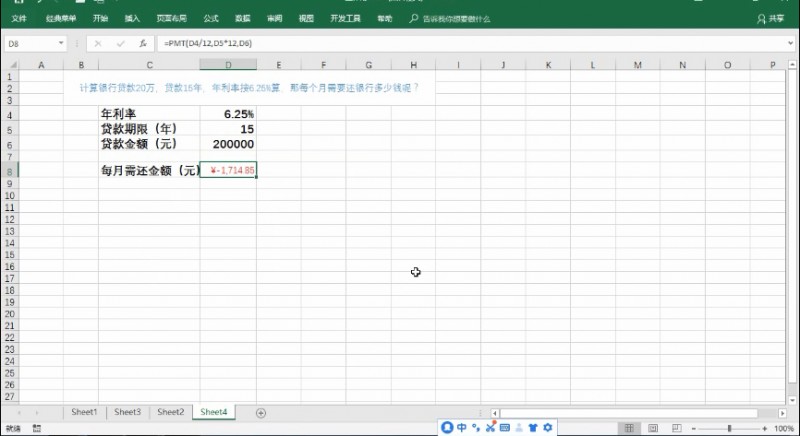The width and height of the screenshot is (800, 436).
Task: Select column H header
Action: pyautogui.click(x=413, y=65)
